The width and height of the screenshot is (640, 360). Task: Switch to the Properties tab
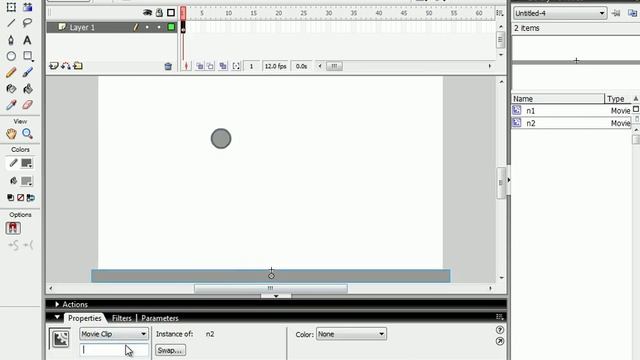coord(84,318)
